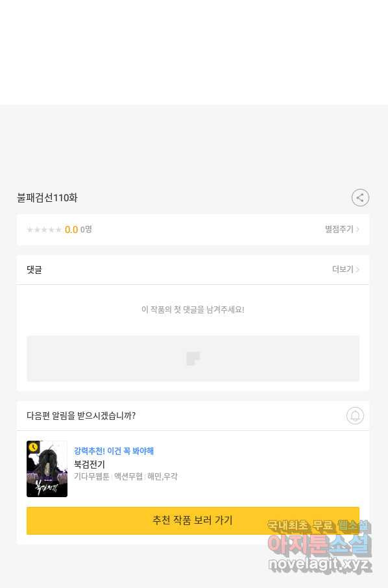Click the placeholder icon in gray banner
Viewport: 388px width, 588px height.
193,358
